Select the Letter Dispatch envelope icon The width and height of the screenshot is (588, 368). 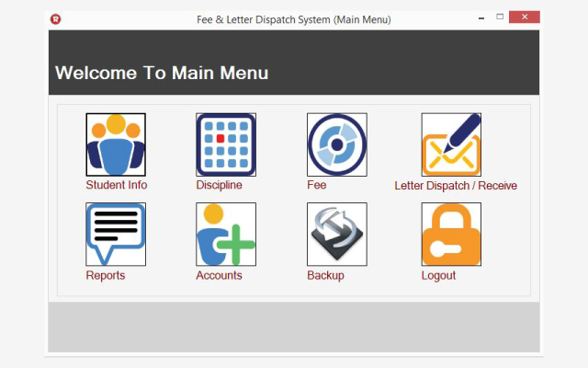pos(451,144)
